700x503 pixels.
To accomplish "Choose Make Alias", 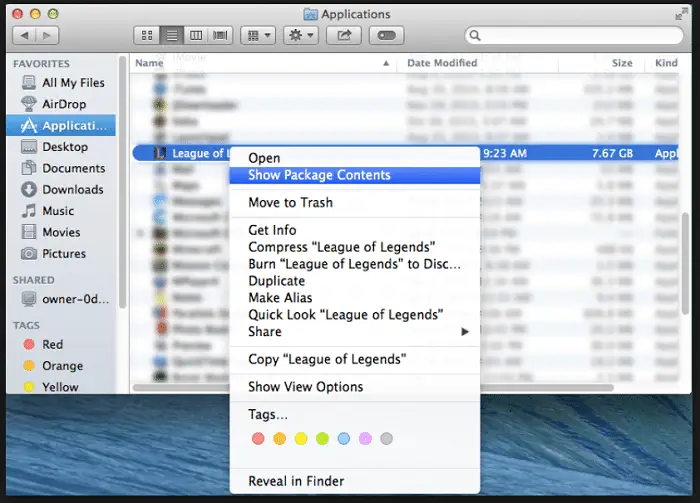I will (354, 298).
